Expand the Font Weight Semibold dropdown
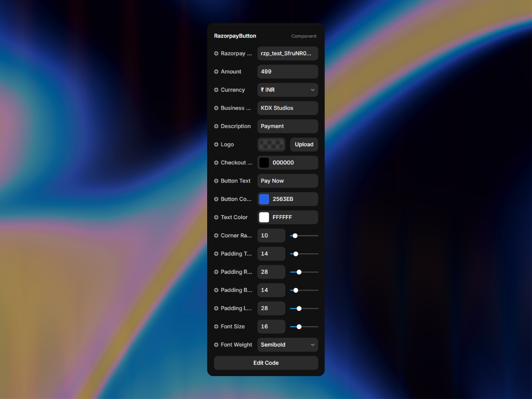The width and height of the screenshot is (532, 399). [288, 345]
